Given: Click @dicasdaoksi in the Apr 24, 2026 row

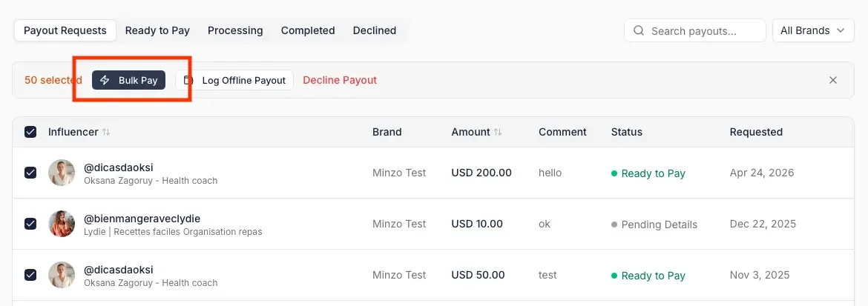Looking at the screenshot, I should (119, 167).
